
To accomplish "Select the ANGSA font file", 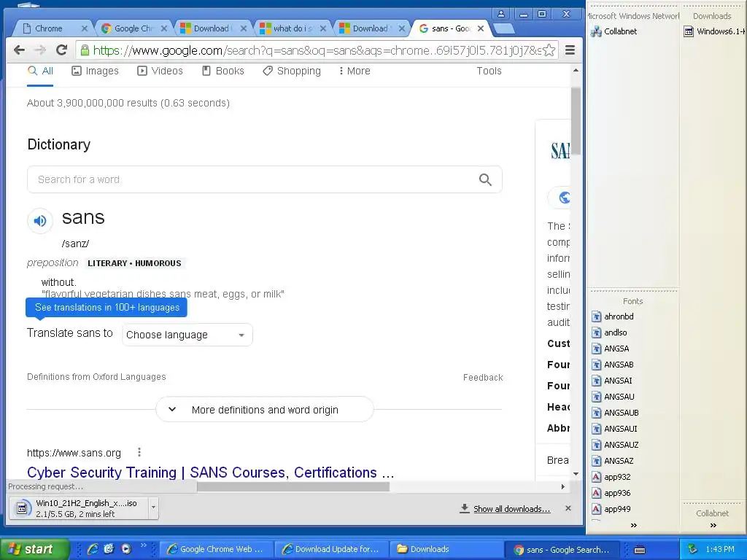I will click(x=611, y=349).
